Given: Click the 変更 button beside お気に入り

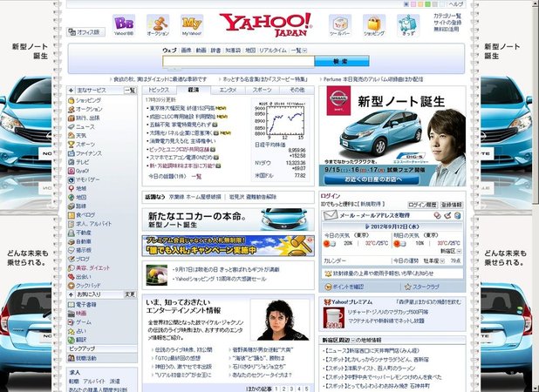Looking at the screenshot, I should (x=130, y=294).
